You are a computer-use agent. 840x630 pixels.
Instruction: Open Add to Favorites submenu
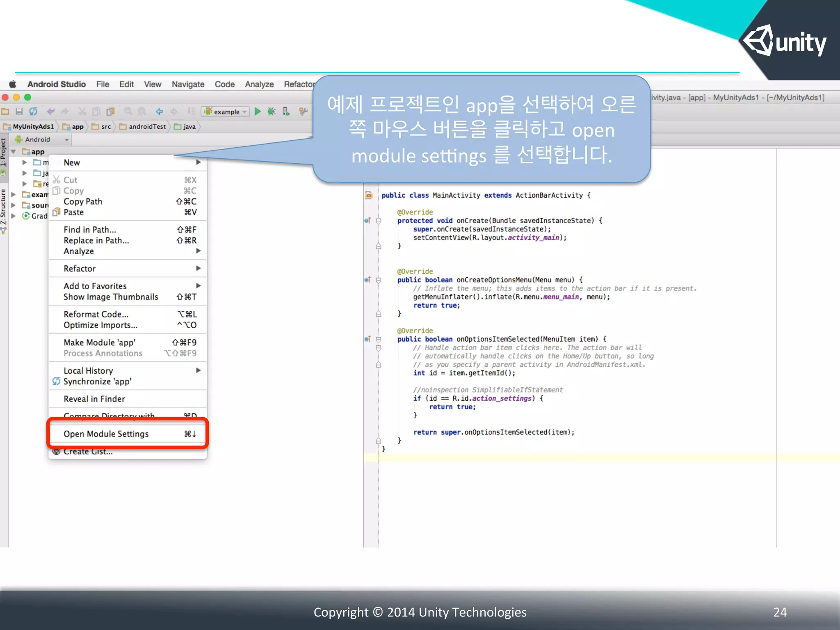click(128, 286)
